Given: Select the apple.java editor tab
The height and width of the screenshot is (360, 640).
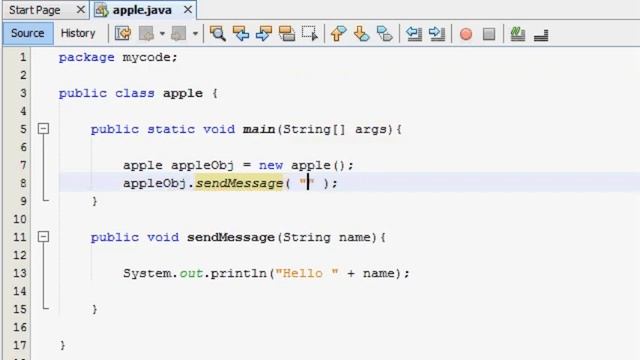Looking at the screenshot, I should click(x=142, y=10).
